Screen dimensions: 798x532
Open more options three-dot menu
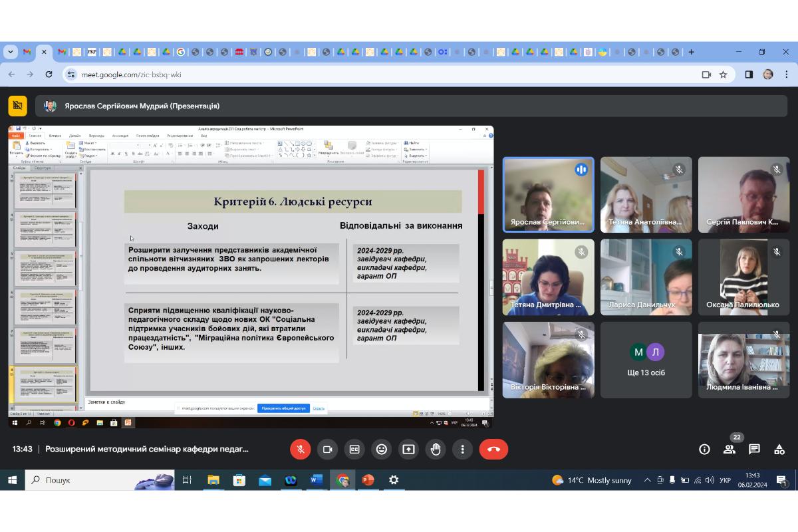[462, 450]
